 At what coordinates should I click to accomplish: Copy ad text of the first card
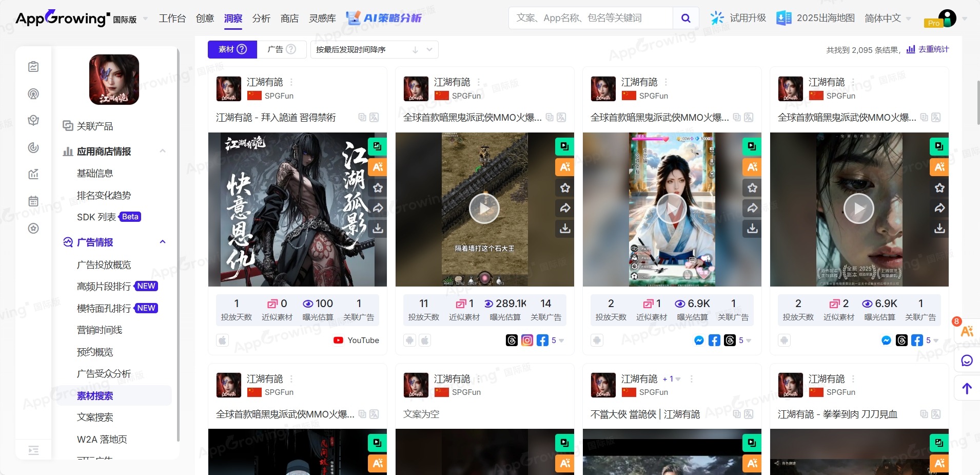(x=362, y=118)
